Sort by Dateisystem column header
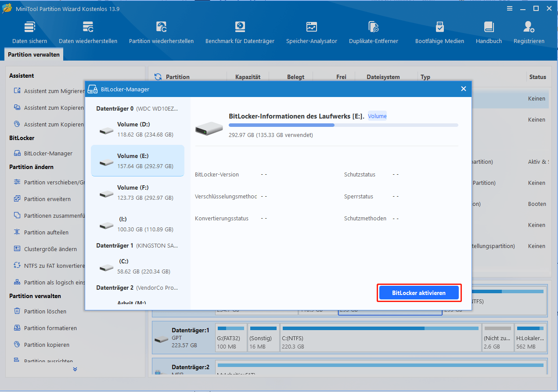Image resolution: width=558 pixels, height=392 pixels. pyautogui.click(x=383, y=77)
